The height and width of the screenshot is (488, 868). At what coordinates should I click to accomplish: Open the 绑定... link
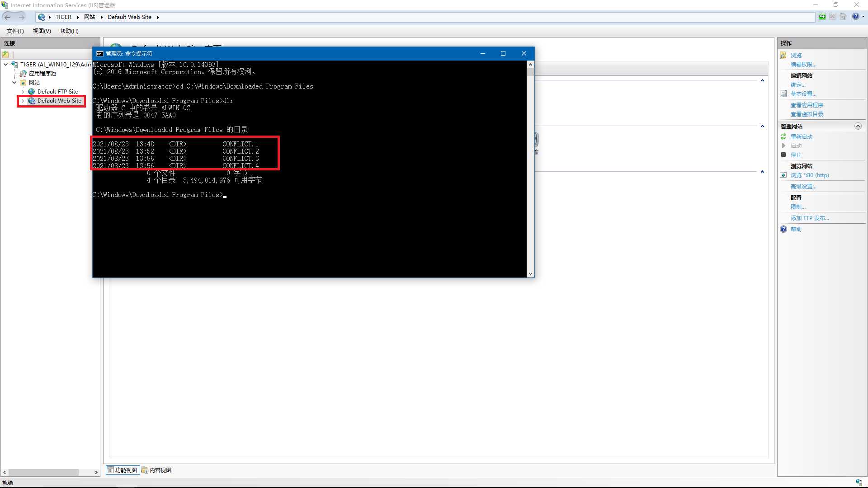798,84
